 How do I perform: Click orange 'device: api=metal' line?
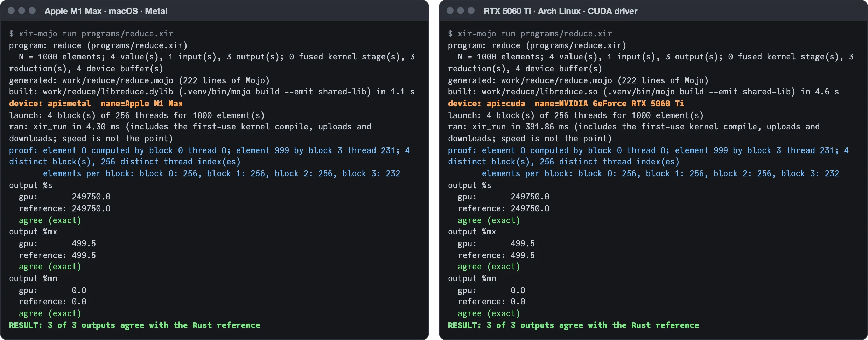[x=96, y=104]
